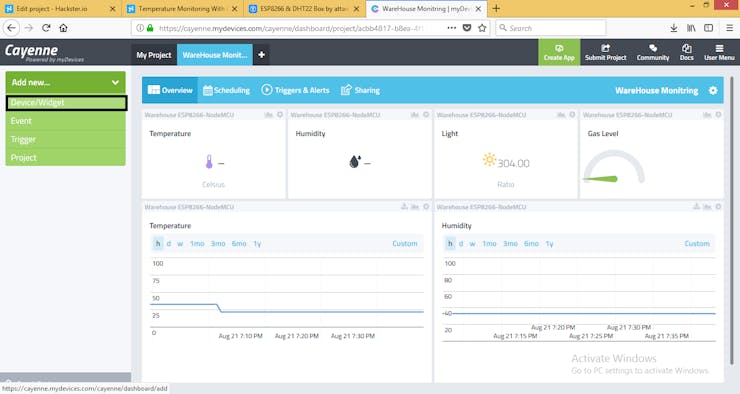This screenshot has height=394, width=740.
Task: Go to browser home page
Action: tap(63, 28)
